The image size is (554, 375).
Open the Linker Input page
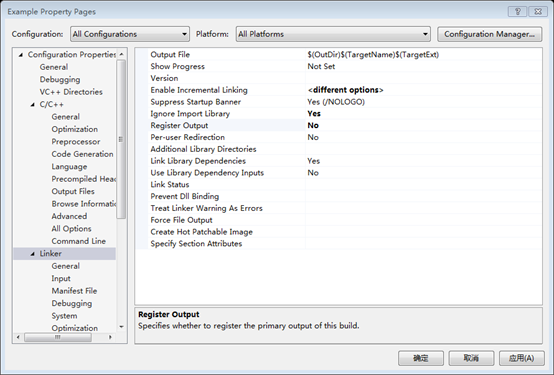tap(61, 279)
